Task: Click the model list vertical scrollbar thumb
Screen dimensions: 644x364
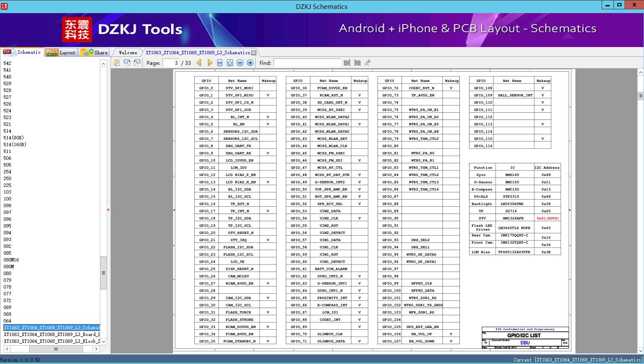Action: point(103,273)
